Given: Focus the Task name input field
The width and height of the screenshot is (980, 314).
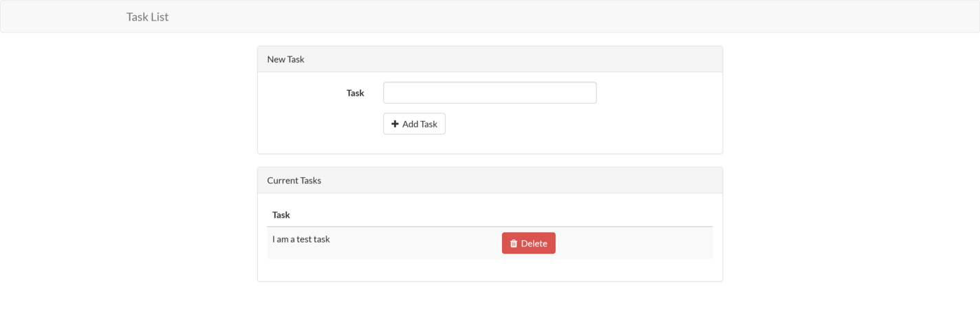Looking at the screenshot, I should [x=490, y=93].
